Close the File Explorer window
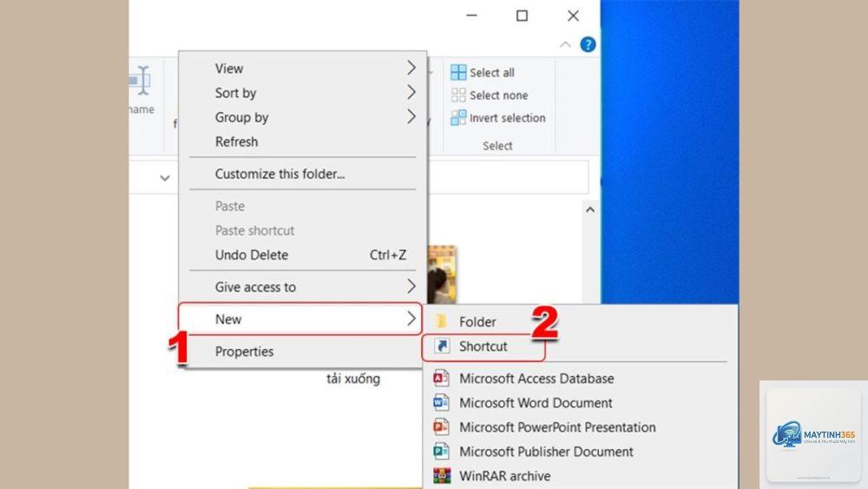Image resolution: width=868 pixels, height=489 pixels. [x=573, y=16]
